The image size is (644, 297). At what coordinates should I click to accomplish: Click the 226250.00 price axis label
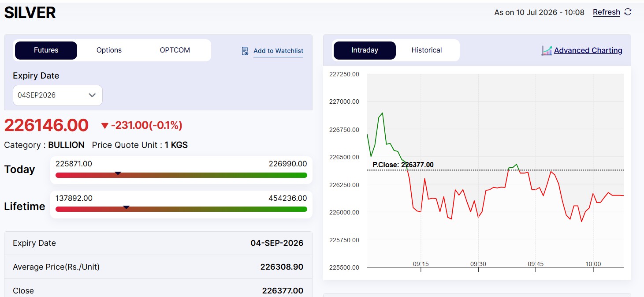[x=344, y=185]
